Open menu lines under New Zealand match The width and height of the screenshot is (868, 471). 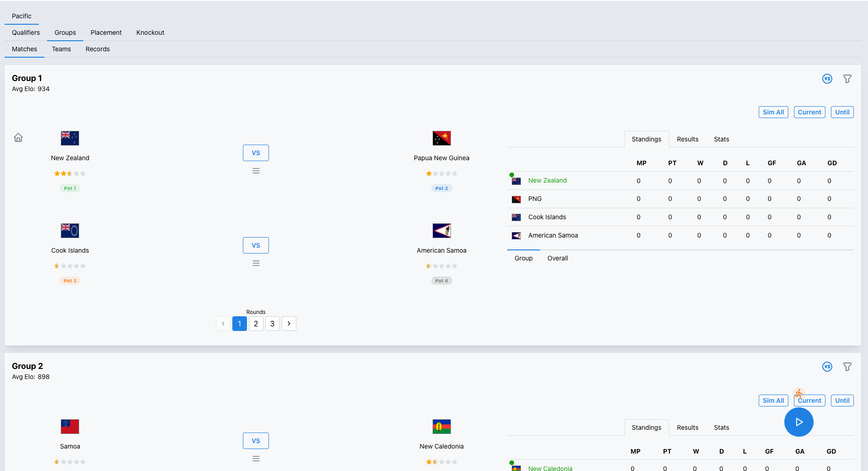[x=256, y=171]
